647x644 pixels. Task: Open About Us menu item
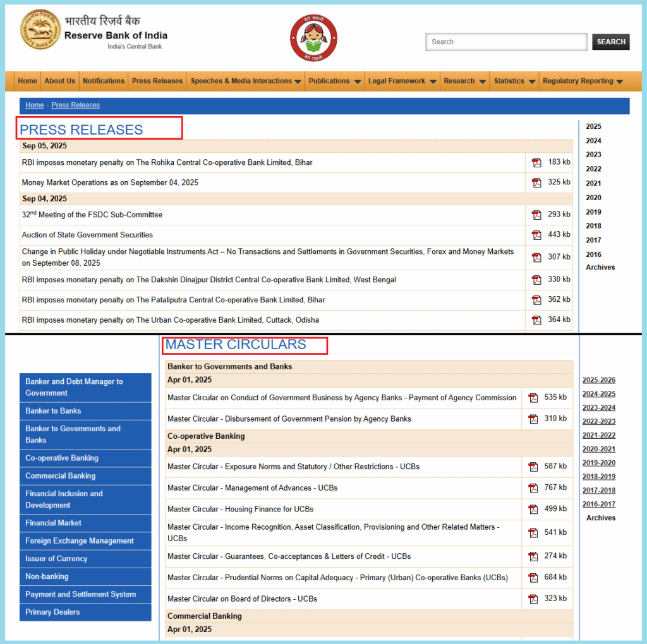pos(60,81)
